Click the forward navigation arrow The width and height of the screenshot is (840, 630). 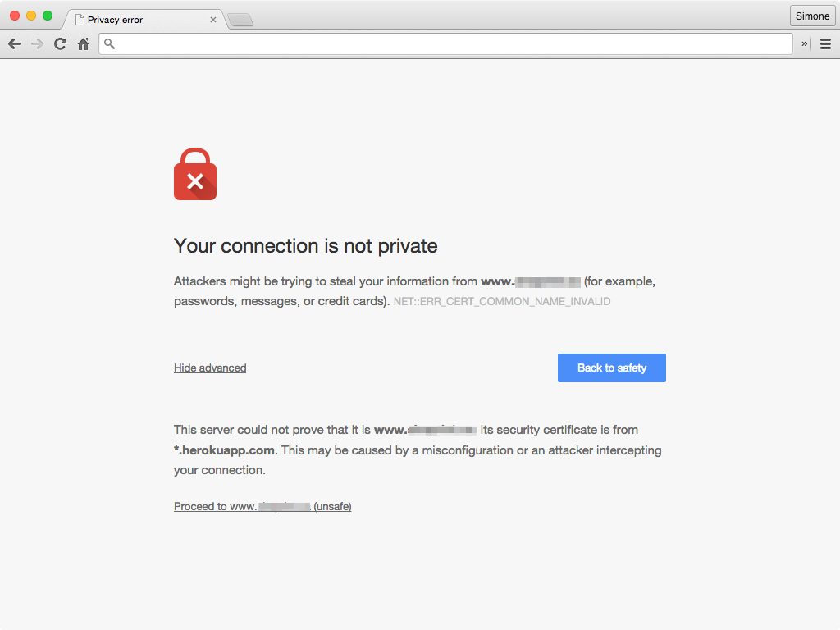click(x=36, y=43)
